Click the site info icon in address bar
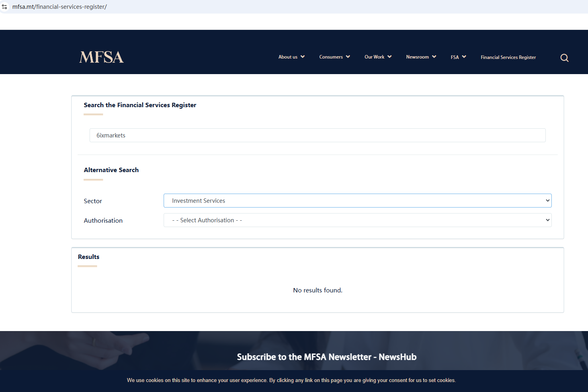Viewport: 588px width, 392px height. point(5,7)
